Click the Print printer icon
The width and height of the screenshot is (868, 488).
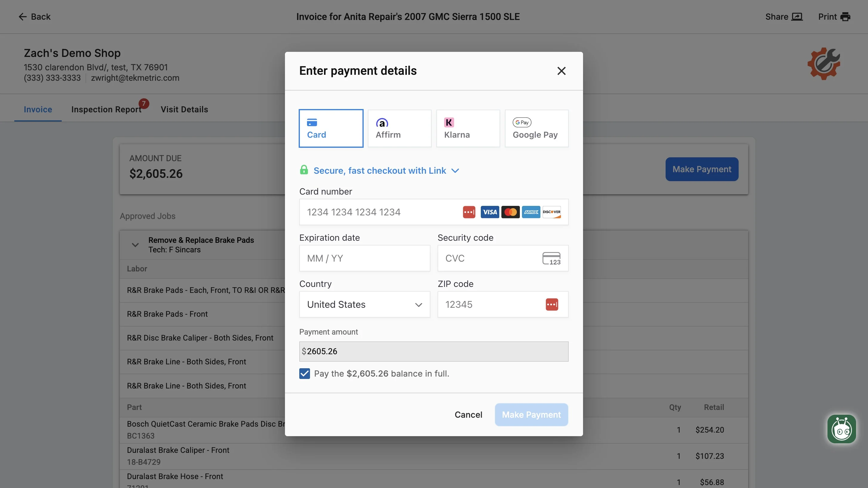(x=845, y=16)
